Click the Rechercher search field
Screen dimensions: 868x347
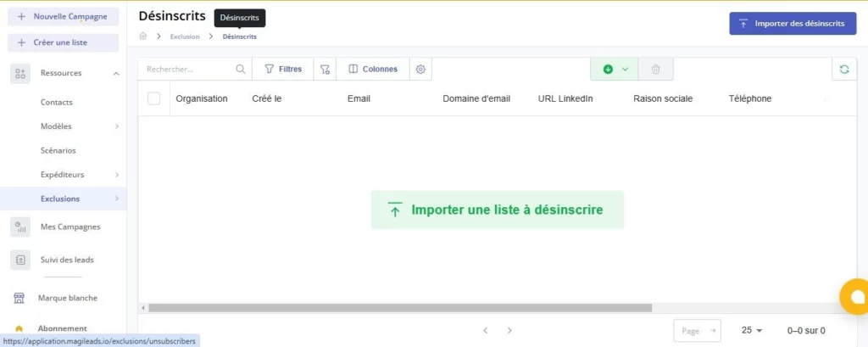[188, 70]
